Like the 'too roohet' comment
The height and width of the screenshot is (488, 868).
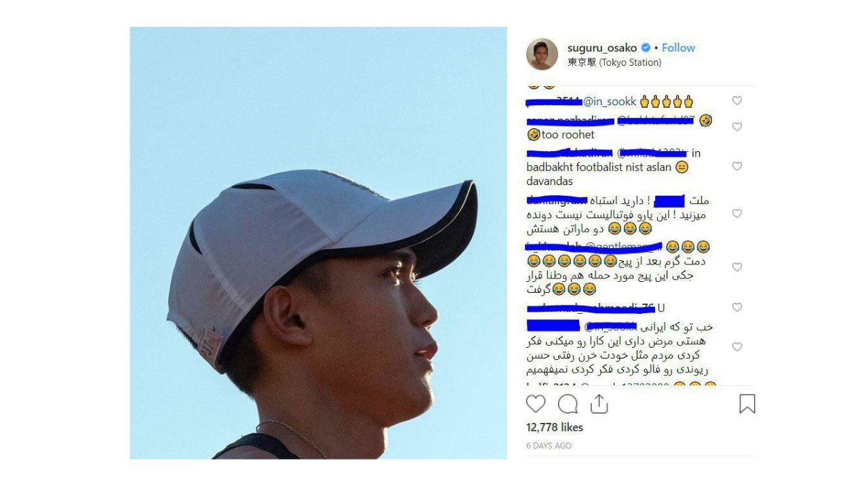(x=737, y=127)
